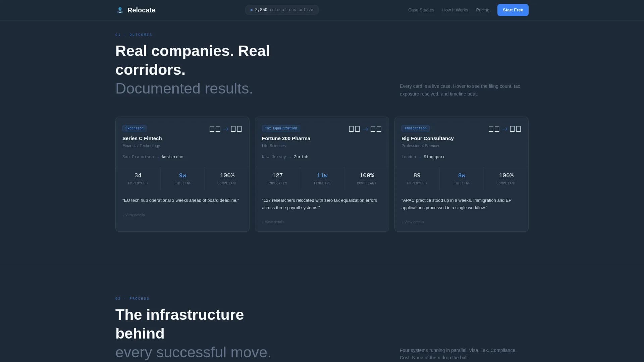Open the Pricing nav link

482,10
